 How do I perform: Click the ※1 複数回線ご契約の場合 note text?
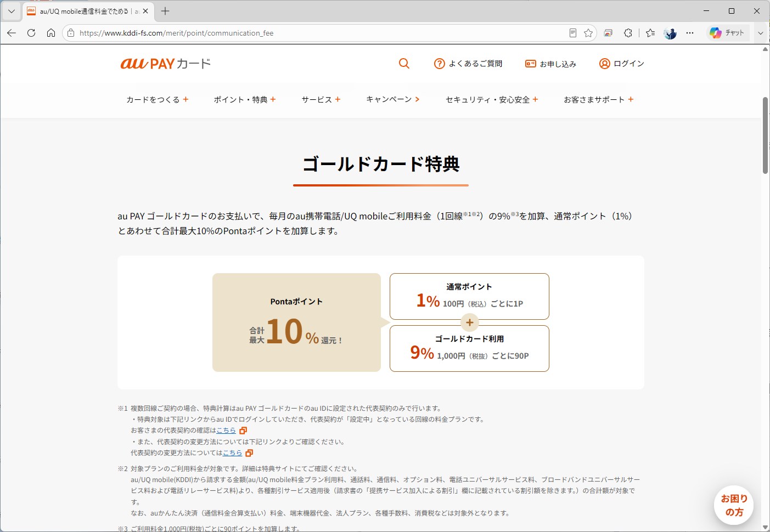coord(279,408)
